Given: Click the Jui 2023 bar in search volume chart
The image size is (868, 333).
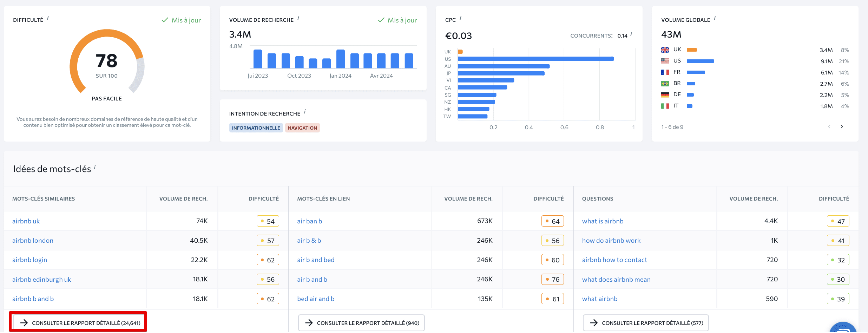Looking at the screenshot, I should coord(258,59).
